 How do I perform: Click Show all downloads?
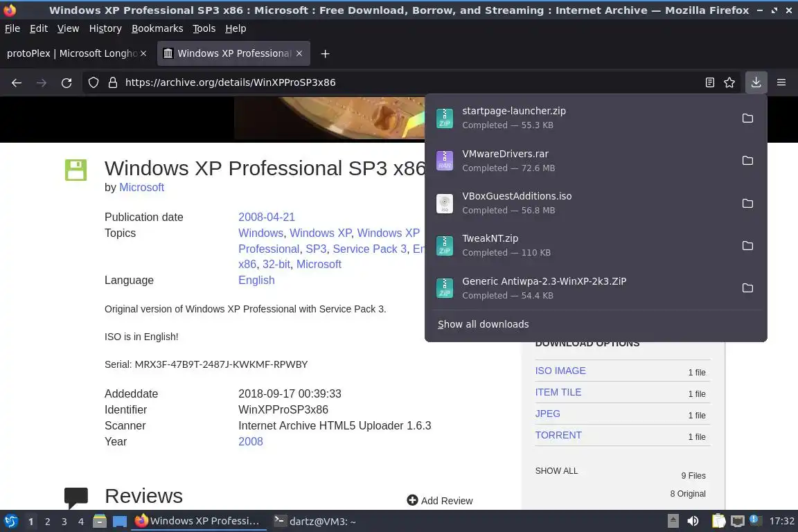(483, 324)
